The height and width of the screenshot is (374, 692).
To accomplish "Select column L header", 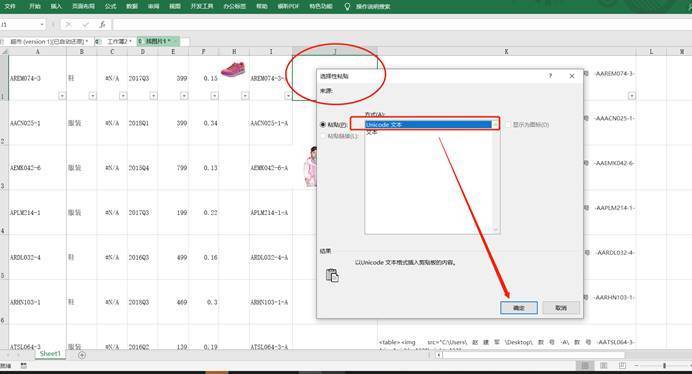I will 651,52.
